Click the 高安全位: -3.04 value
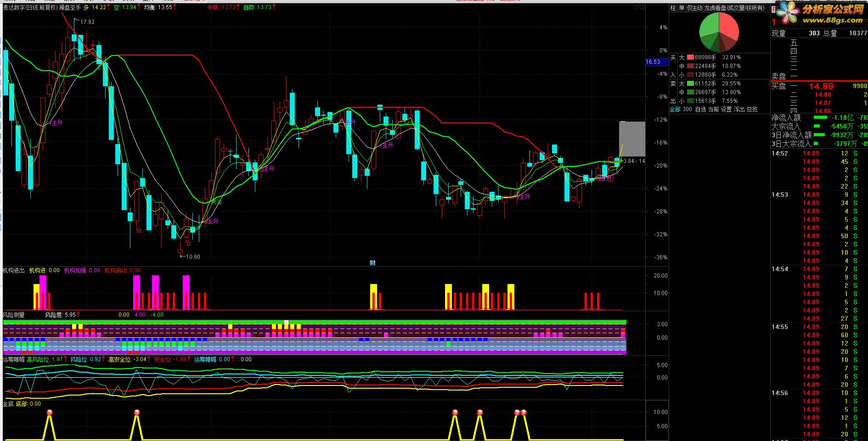Screen dimensions: 868x441 (x=127, y=359)
